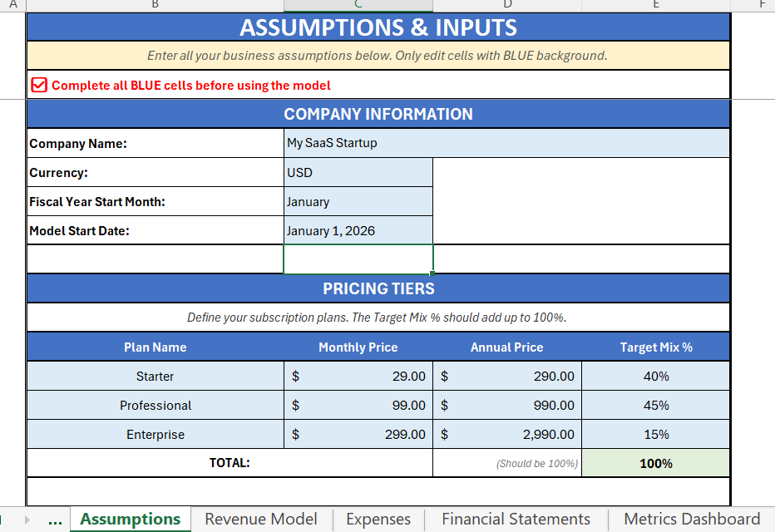Switch to the Revenue Model sheet tab

[260, 520]
